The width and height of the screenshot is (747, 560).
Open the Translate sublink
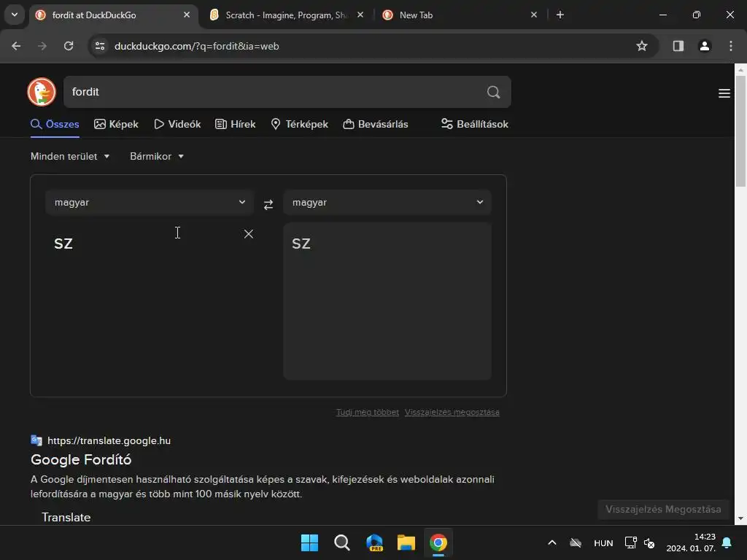tap(66, 517)
